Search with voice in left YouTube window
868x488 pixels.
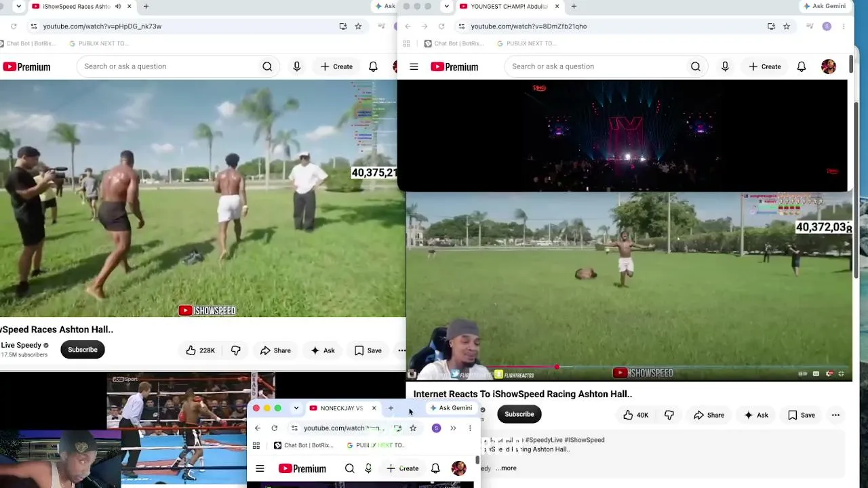(296, 66)
